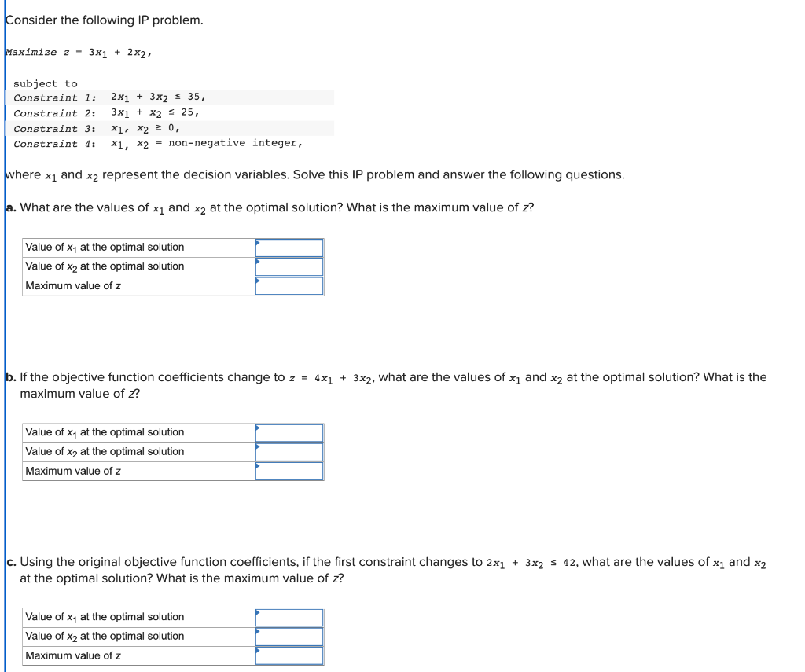Click the blue triangle marker on part c's first answer box
The height and width of the screenshot is (672, 805).
257,611
